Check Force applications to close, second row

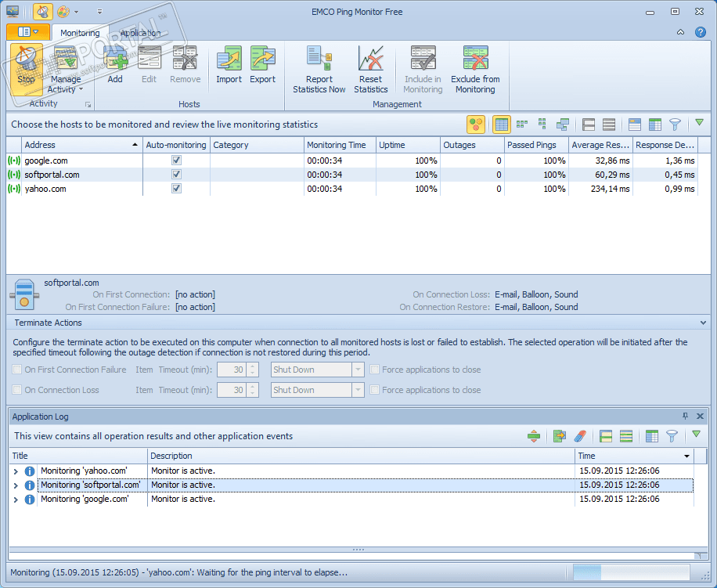pos(374,390)
